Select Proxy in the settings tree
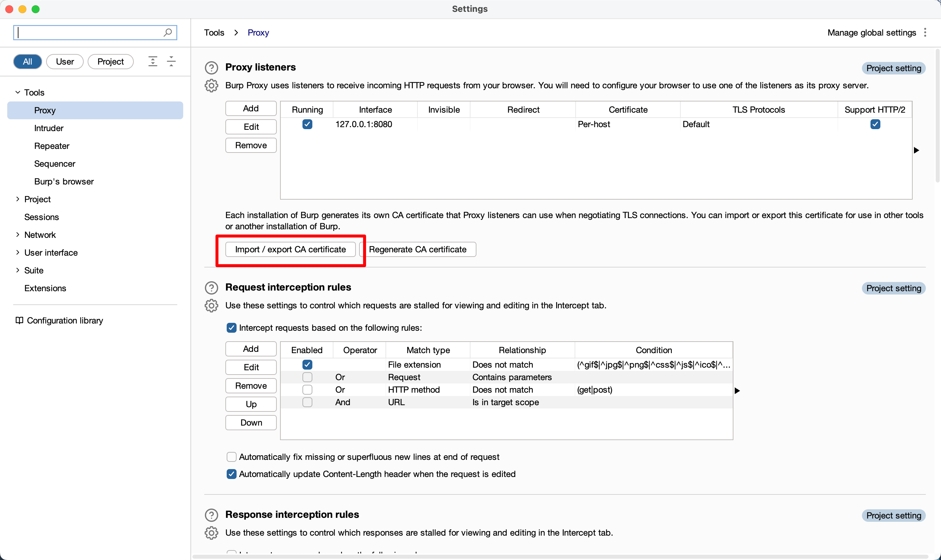 tap(95, 110)
